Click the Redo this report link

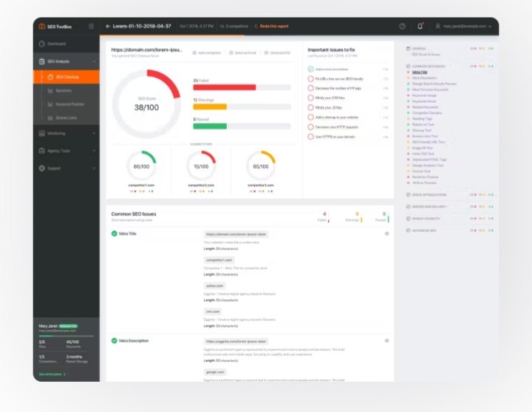(x=271, y=26)
